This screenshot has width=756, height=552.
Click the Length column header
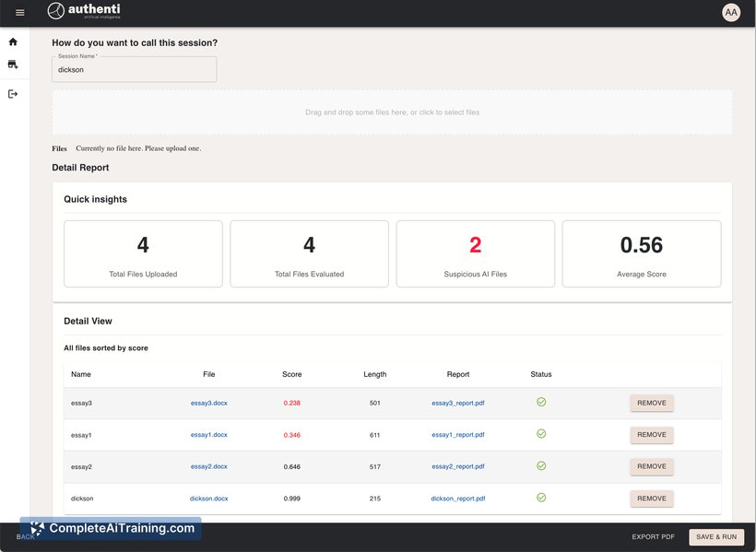(374, 374)
